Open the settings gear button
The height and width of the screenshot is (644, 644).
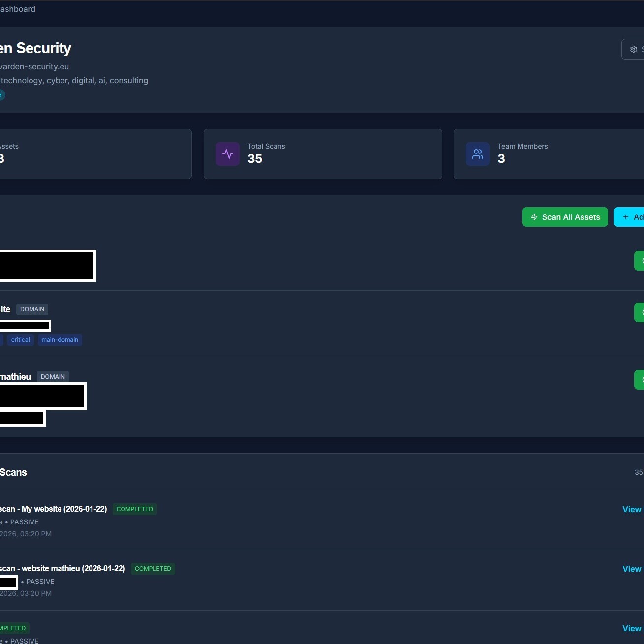(x=634, y=49)
